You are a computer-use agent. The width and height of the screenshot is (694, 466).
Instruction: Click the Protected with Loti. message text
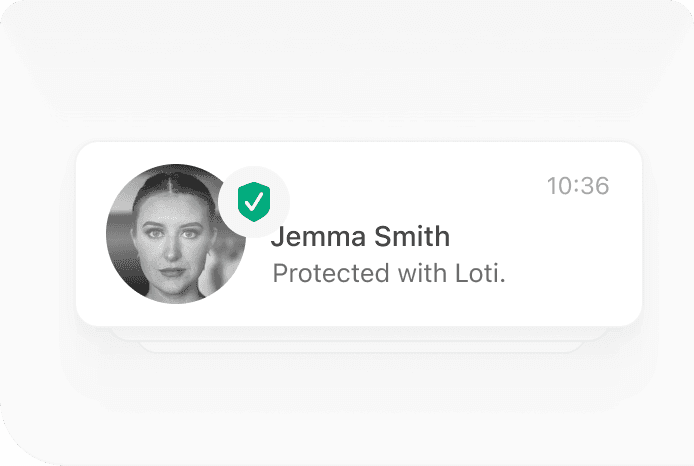point(389,273)
